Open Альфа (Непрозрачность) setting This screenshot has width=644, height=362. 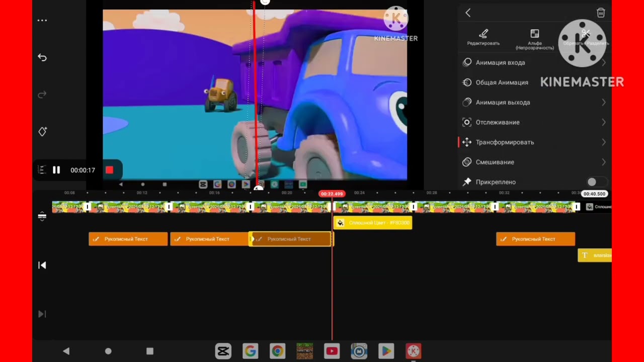534,40
